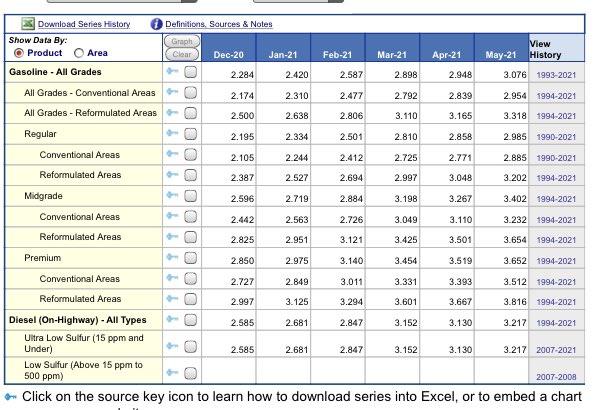Image resolution: width=609 pixels, height=410 pixels.
Task: Select the Product radio button
Action: click(x=19, y=53)
